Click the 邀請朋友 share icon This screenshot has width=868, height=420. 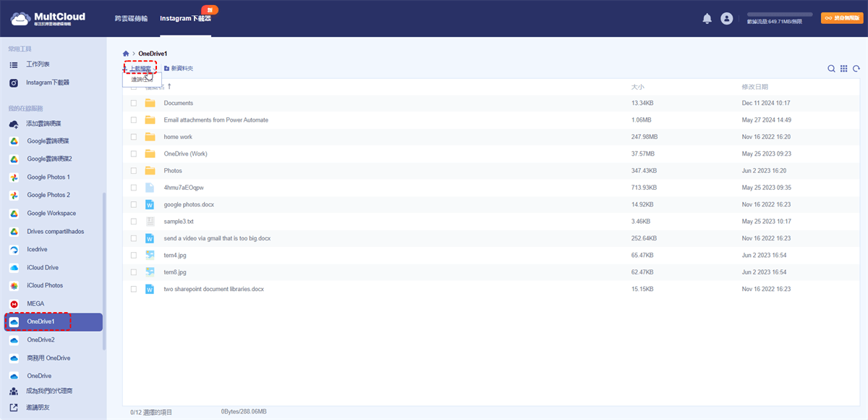pos(14,408)
